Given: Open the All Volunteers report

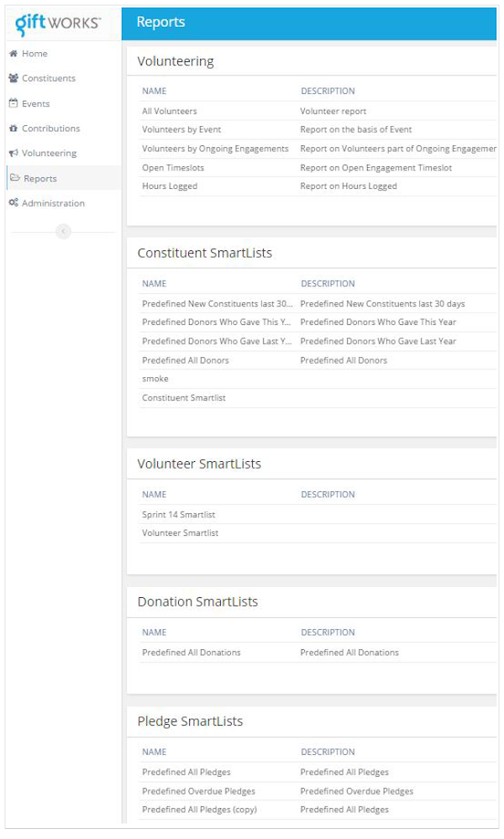Looking at the screenshot, I should tap(170, 112).
